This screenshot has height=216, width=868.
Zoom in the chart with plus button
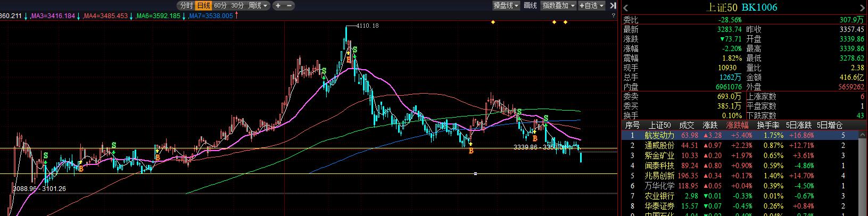[x=278, y=5]
